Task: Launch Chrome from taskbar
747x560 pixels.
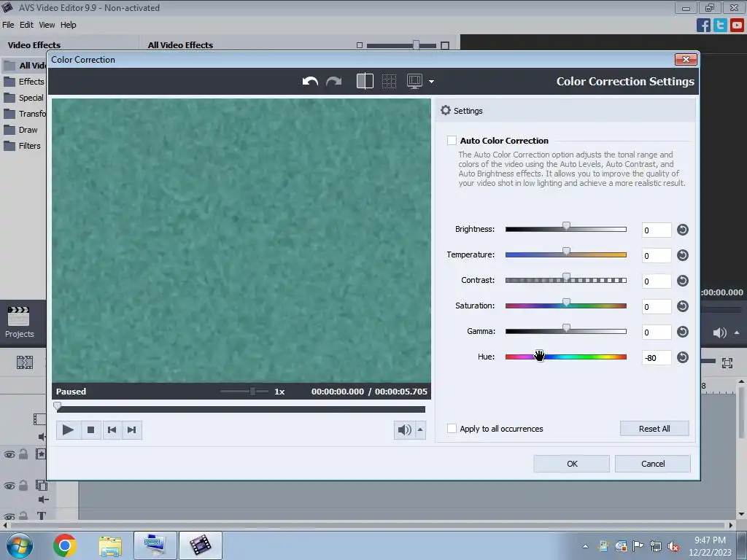Action: click(x=64, y=545)
